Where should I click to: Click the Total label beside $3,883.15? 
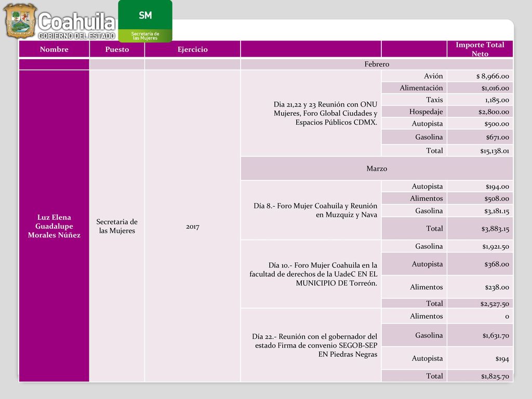coord(435,229)
